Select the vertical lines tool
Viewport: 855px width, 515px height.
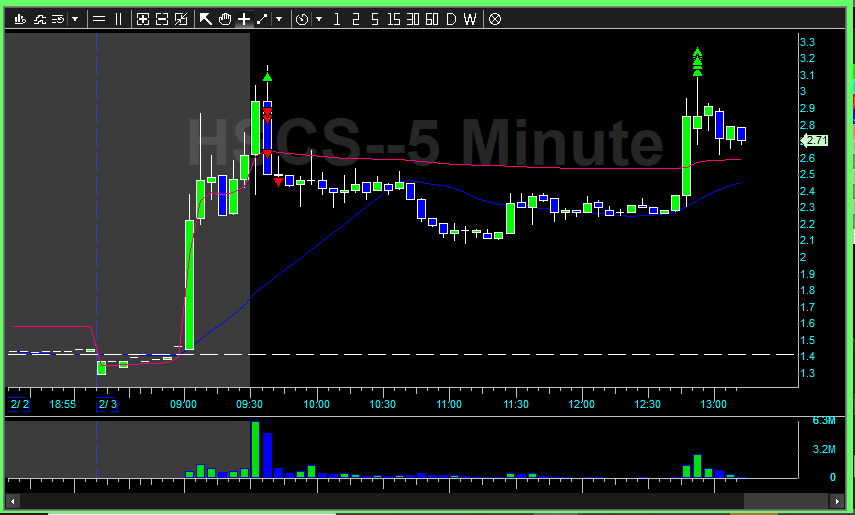[118, 20]
